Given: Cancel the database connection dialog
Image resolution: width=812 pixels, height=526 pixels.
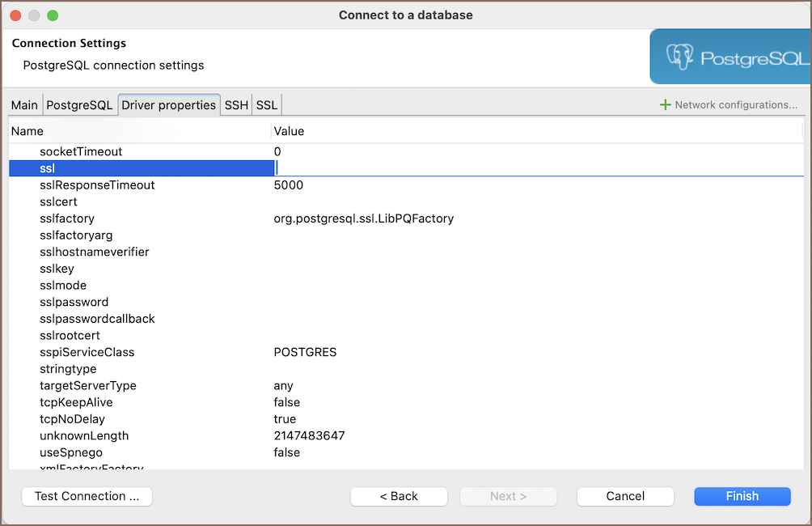Looking at the screenshot, I should (625, 496).
